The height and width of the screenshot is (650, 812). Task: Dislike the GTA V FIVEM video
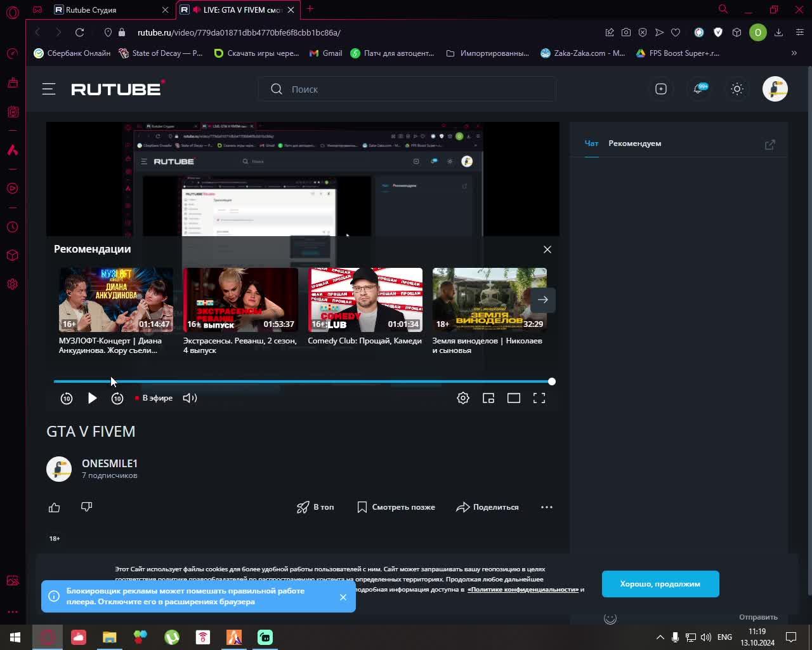click(86, 507)
